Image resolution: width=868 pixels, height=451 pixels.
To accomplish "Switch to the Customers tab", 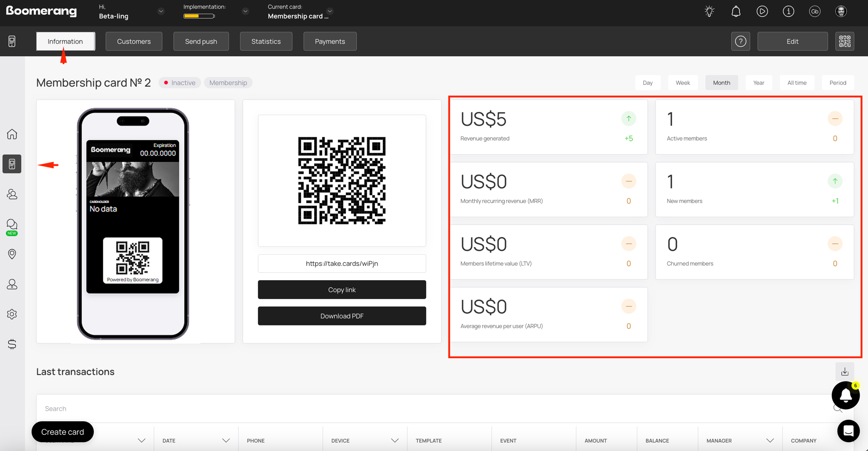I will pyautogui.click(x=134, y=41).
